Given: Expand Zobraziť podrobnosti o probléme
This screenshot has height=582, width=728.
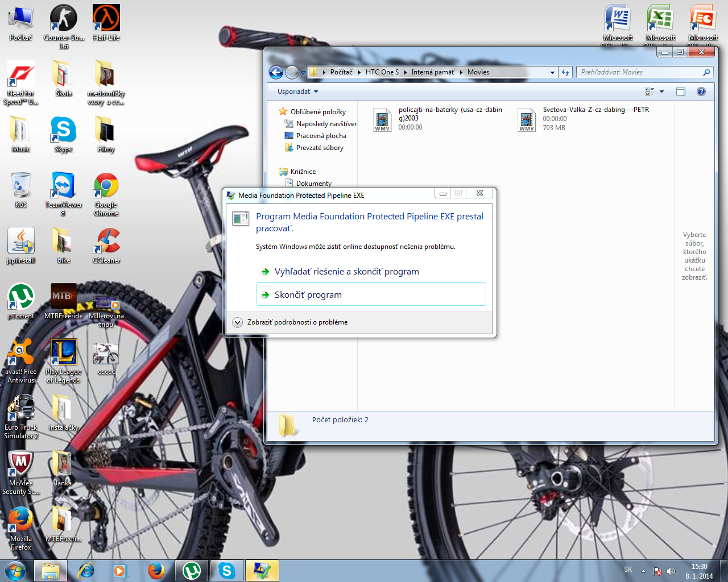Looking at the screenshot, I should coord(290,322).
